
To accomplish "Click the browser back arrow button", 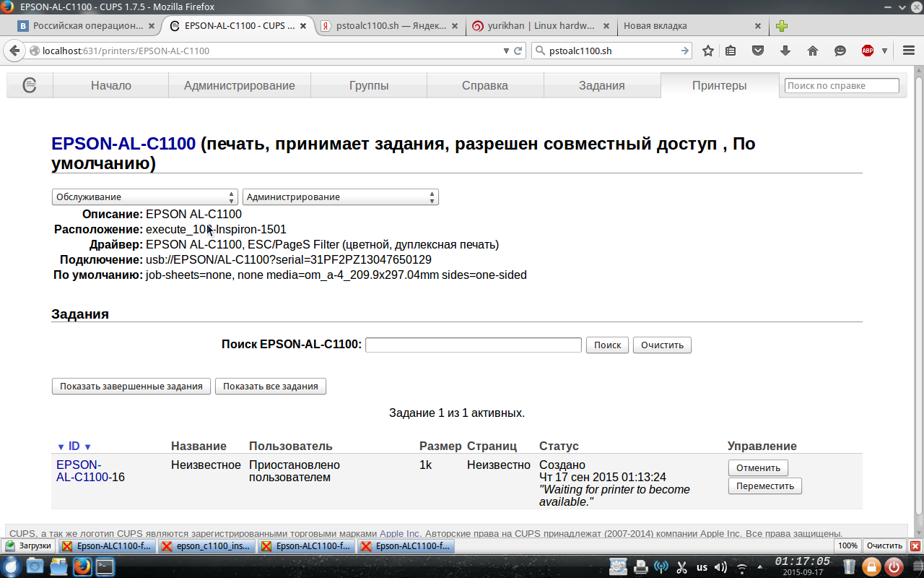I will click(14, 51).
